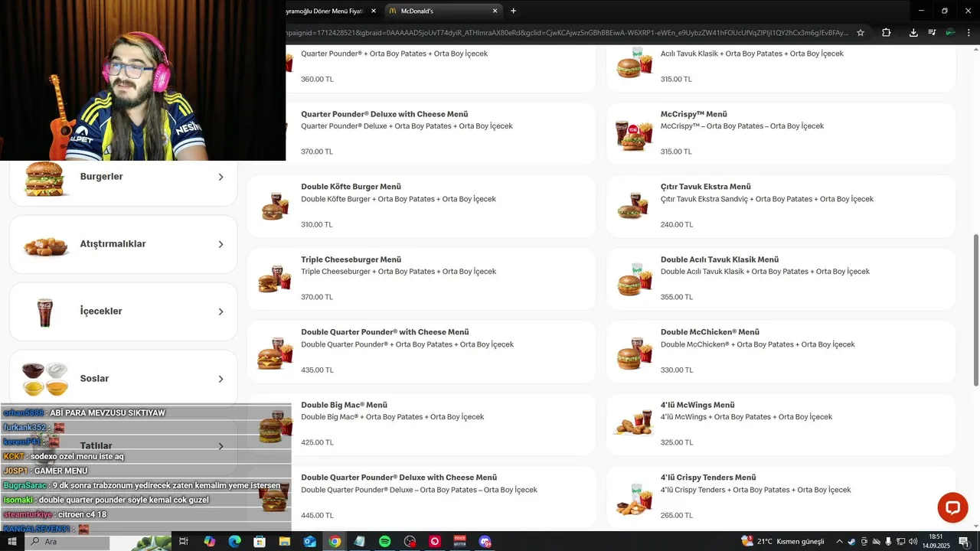The image size is (980, 551).
Task: Expand Atıştırmalıklar with its chevron arrow
Action: point(220,244)
